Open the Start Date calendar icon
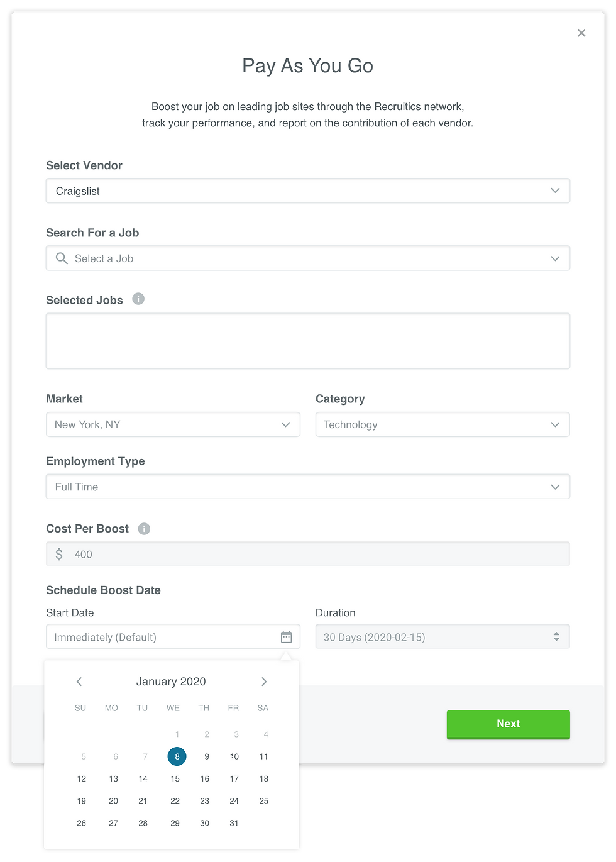 tap(286, 637)
